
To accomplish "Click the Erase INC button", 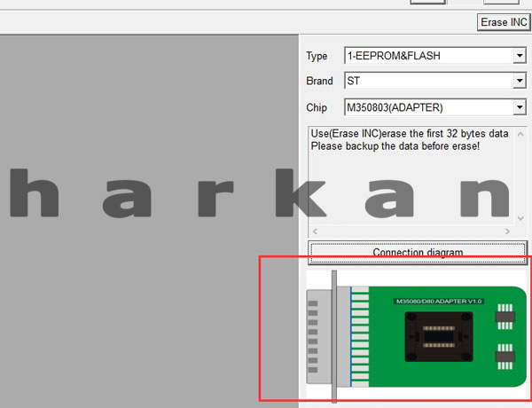I will [504, 21].
